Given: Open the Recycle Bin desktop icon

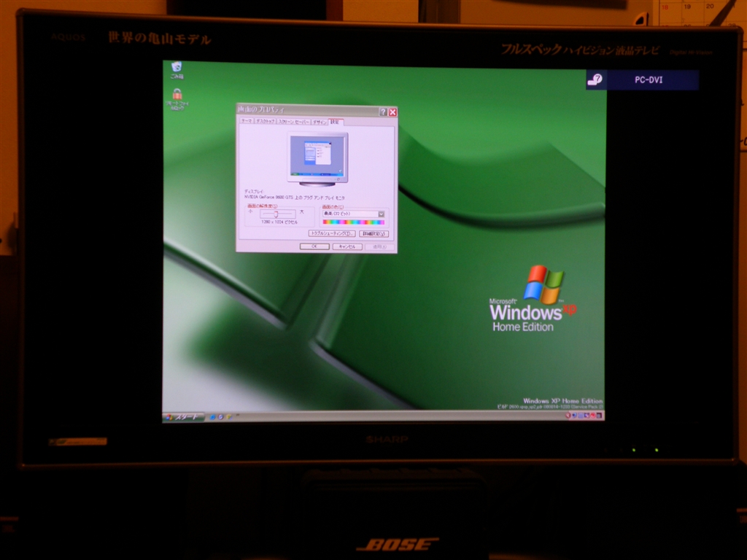Looking at the screenshot, I should point(177,69).
